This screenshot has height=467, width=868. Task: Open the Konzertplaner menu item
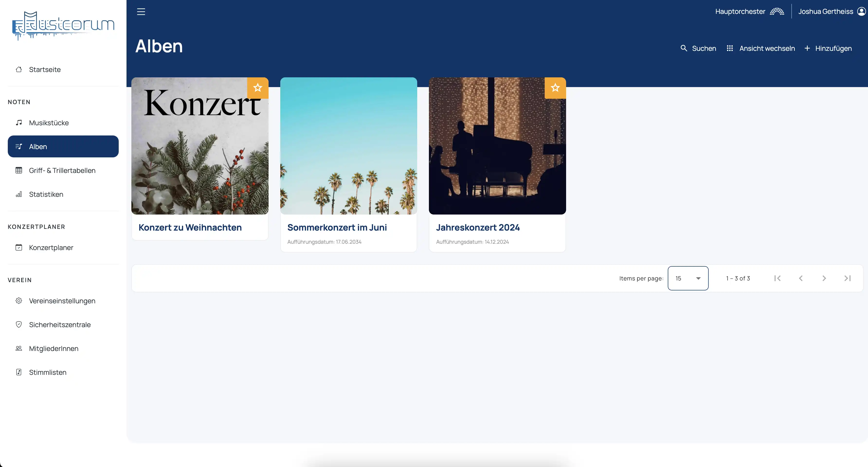coord(63,248)
